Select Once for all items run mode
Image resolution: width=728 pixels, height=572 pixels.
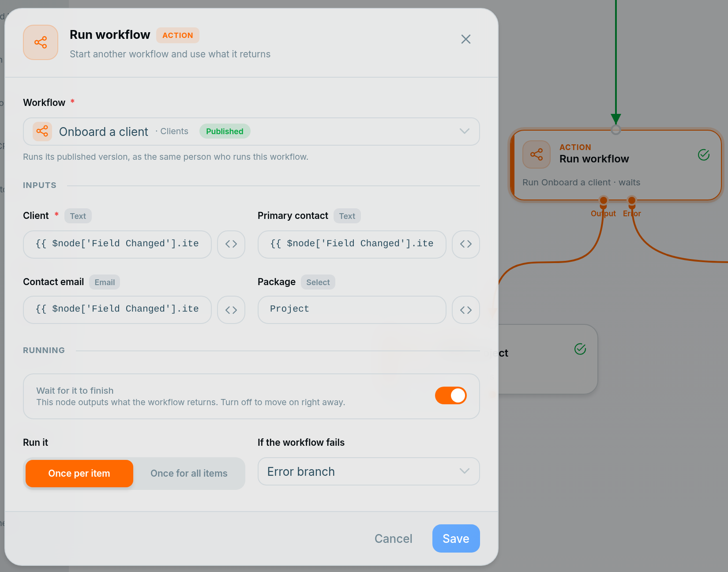click(x=189, y=474)
